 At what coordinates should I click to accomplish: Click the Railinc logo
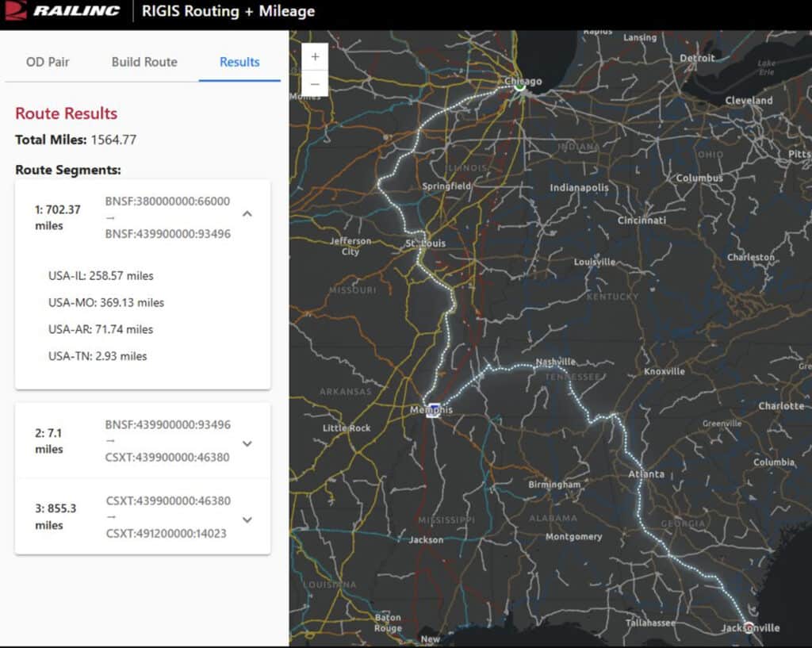coord(62,11)
